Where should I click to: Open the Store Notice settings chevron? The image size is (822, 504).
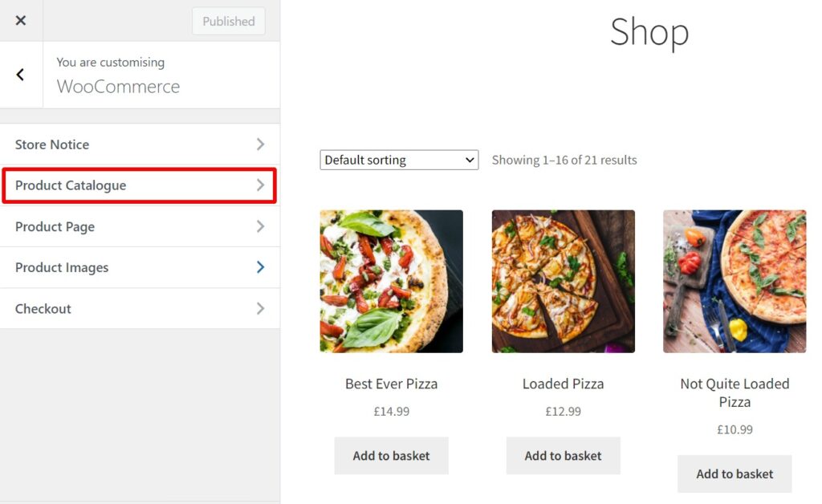(259, 144)
